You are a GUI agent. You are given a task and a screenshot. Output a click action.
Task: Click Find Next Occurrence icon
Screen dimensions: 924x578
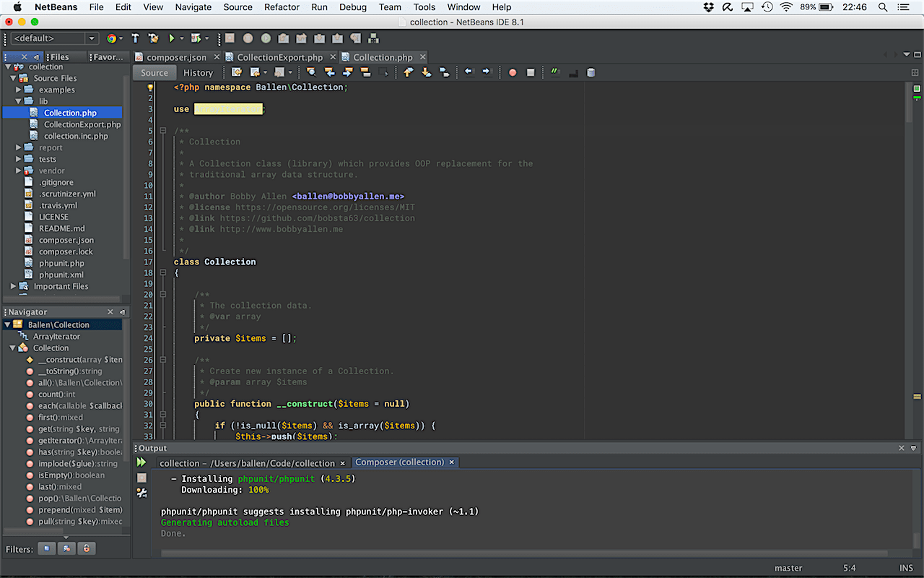pyautogui.click(x=347, y=72)
